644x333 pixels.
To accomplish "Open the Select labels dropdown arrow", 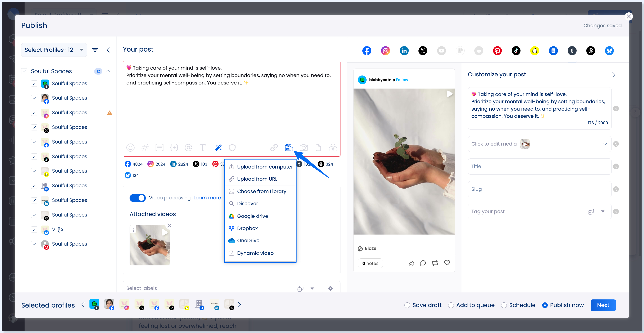I will [x=312, y=288].
